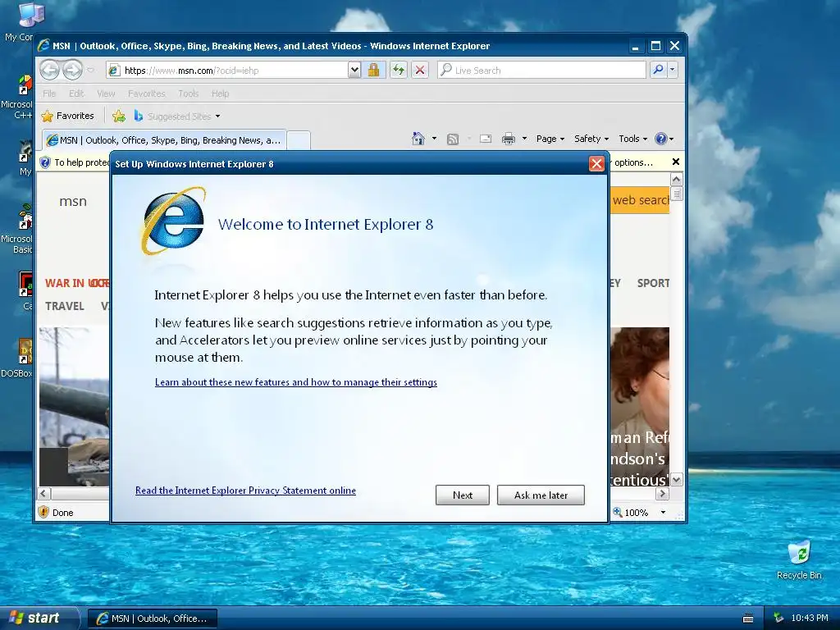Open the Favorites menu in the menu bar
The image size is (840, 630).
pyautogui.click(x=146, y=94)
